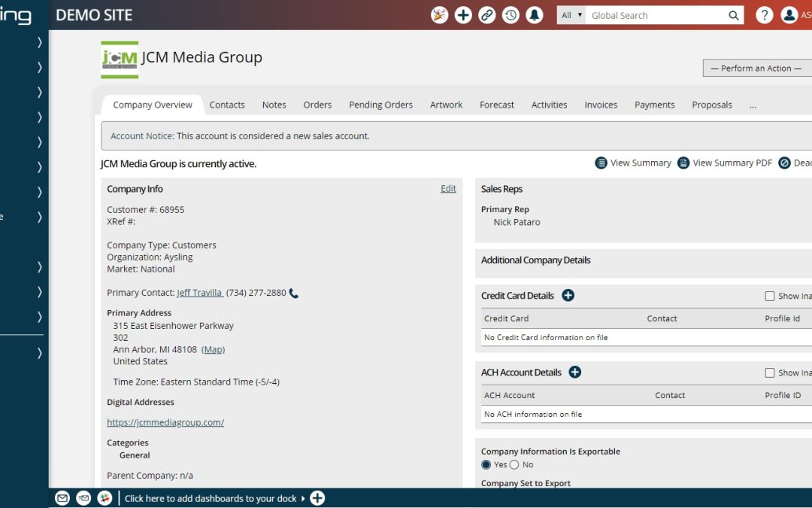Expand the sidebar chevron below the divider line
Screen dimensions: 812x508
pyautogui.click(x=39, y=354)
